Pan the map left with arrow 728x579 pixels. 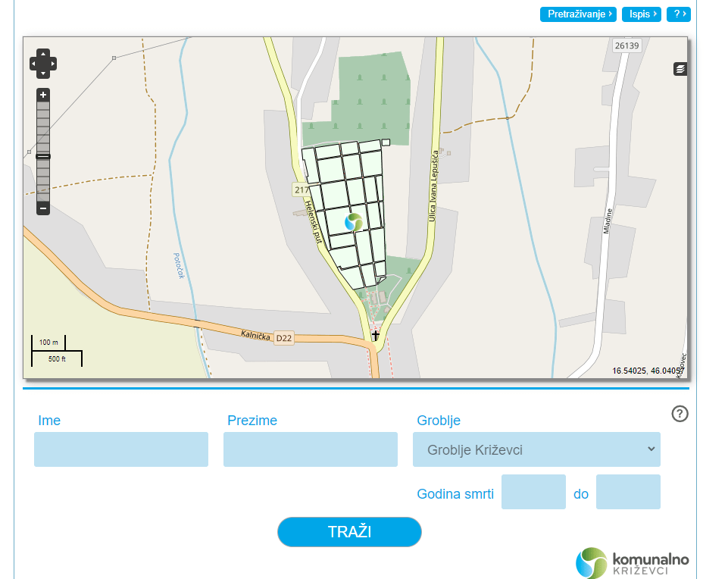(34, 64)
